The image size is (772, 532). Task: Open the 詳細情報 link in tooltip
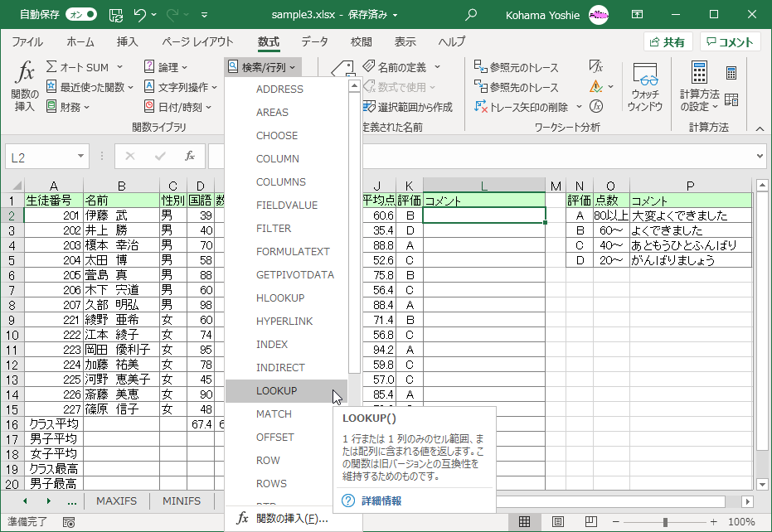381,501
